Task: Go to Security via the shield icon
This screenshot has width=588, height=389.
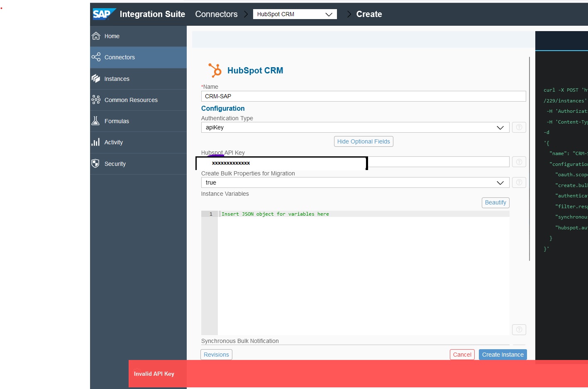Action: click(x=96, y=163)
